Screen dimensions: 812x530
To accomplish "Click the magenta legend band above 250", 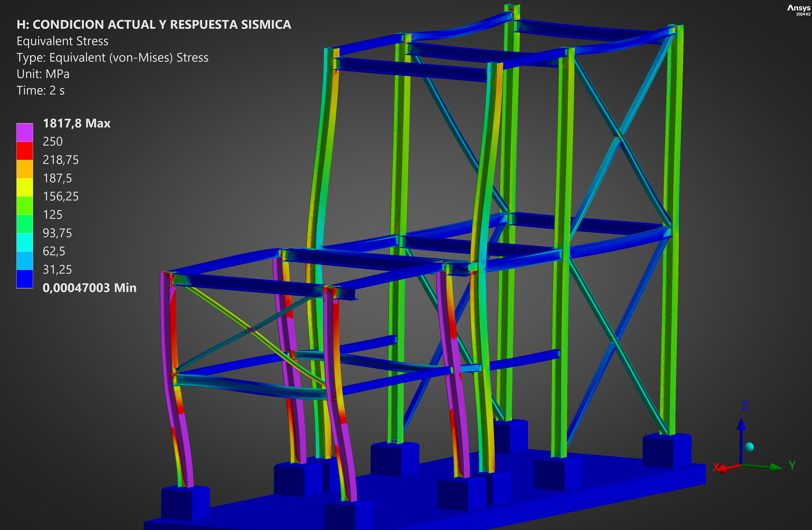I will tap(25, 132).
